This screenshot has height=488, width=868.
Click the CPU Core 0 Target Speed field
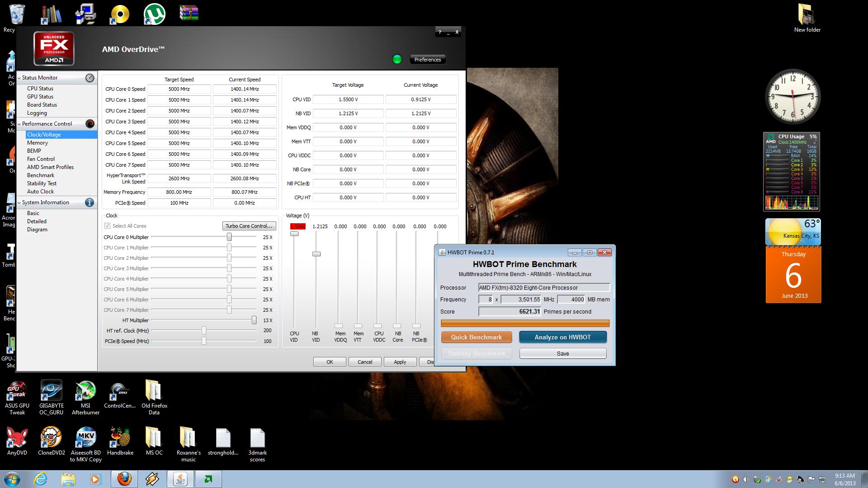[179, 89]
